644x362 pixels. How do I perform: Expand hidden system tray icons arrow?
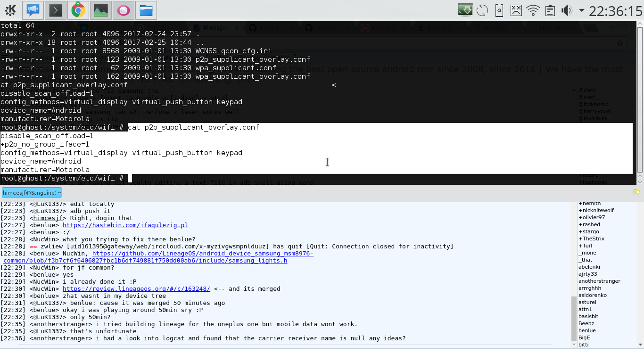(581, 10)
